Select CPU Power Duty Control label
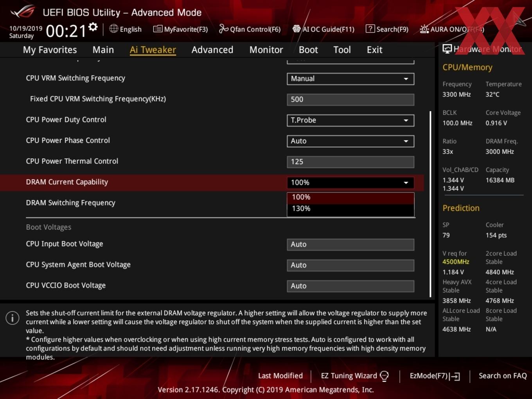The width and height of the screenshot is (532, 399). (x=66, y=120)
